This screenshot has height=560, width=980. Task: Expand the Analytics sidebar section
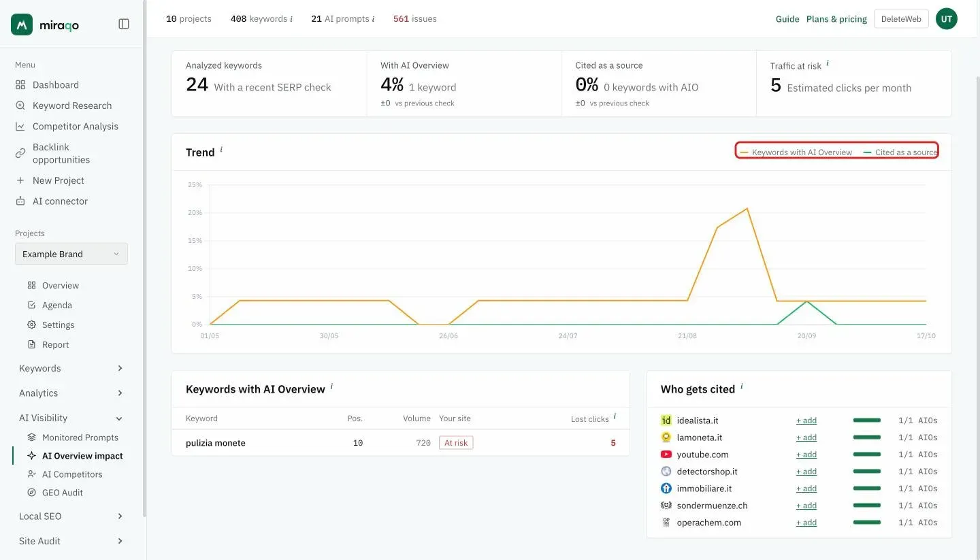click(x=71, y=393)
